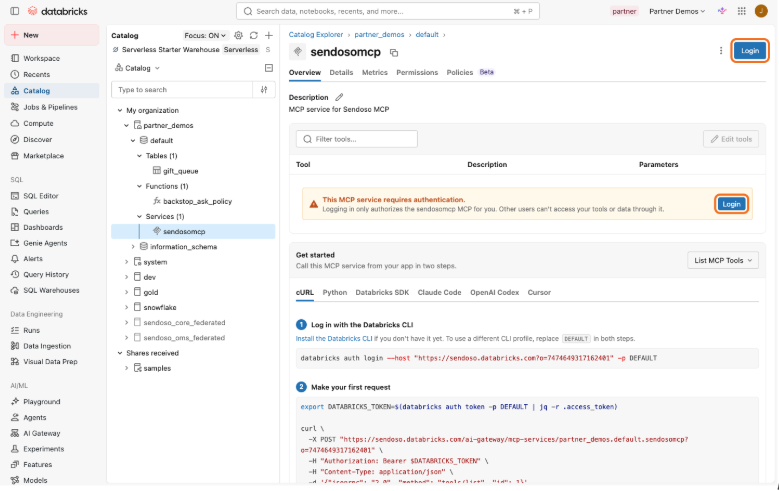This screenshot has height=491, width=779.
Task: Switch to the Details tab
Action: click(x=341, y=73)
